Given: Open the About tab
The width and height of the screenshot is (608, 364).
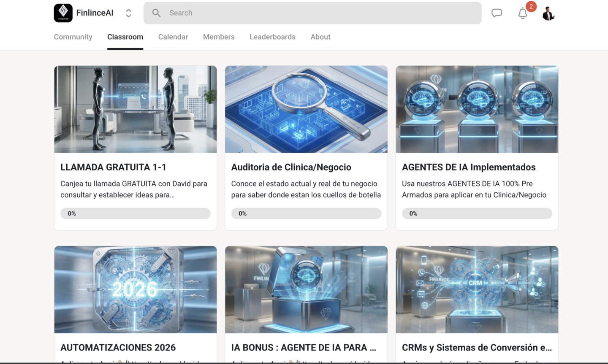Looking at the screenshot, I should [x=320, y=37].
